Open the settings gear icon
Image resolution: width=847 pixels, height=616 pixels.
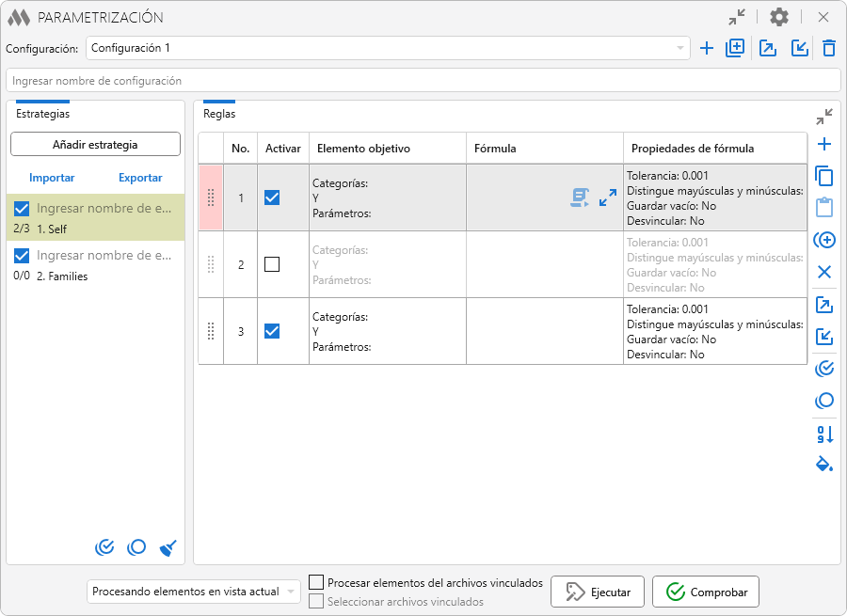point(779,17)
